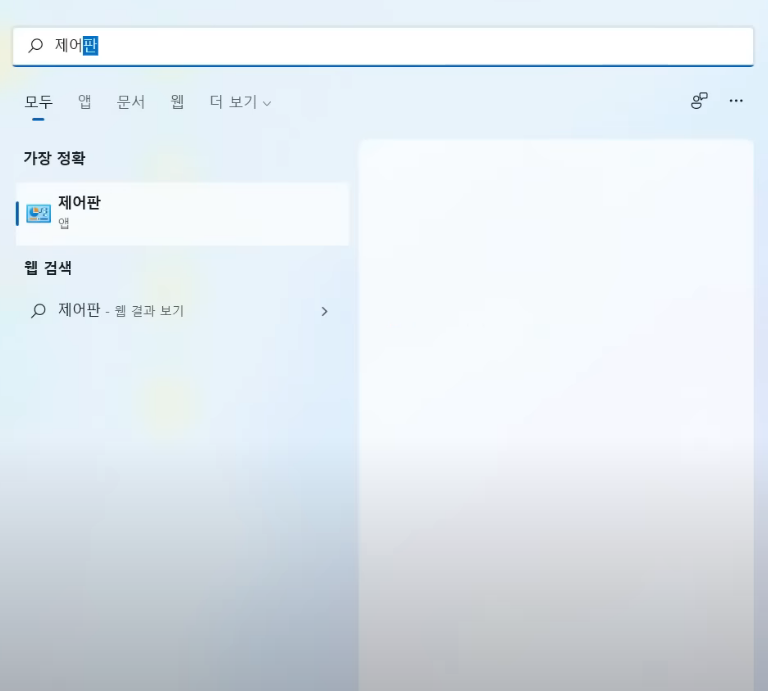The height and width of the screenshot is (691, 768).
Task: Click the 웹 검색 section heading
Action: tap(48, 268)
